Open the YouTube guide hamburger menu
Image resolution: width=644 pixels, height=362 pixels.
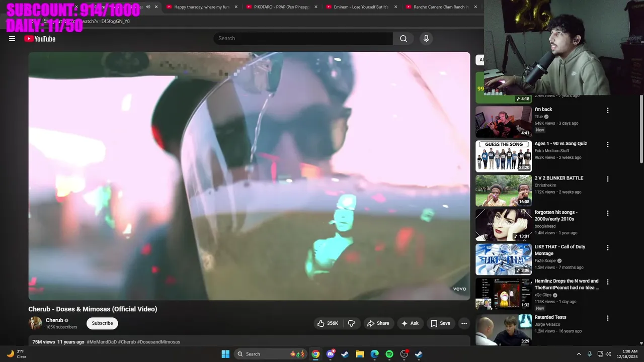tap(12, 39)
